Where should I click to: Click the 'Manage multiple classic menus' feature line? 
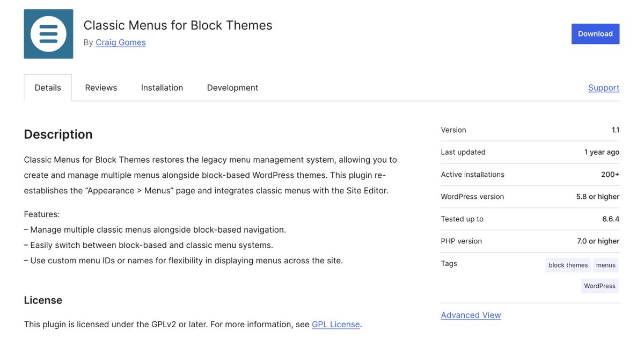(155, 229)
